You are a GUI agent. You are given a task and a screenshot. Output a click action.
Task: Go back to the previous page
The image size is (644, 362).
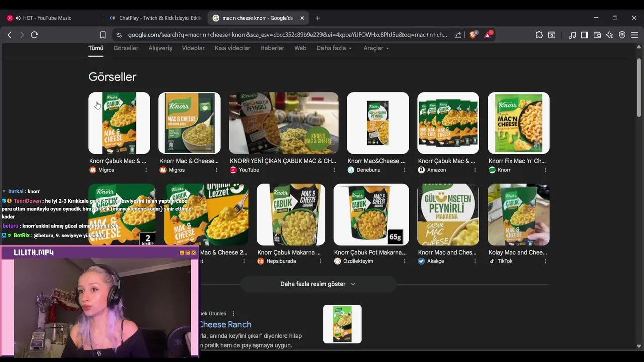(x=9, y=35)
